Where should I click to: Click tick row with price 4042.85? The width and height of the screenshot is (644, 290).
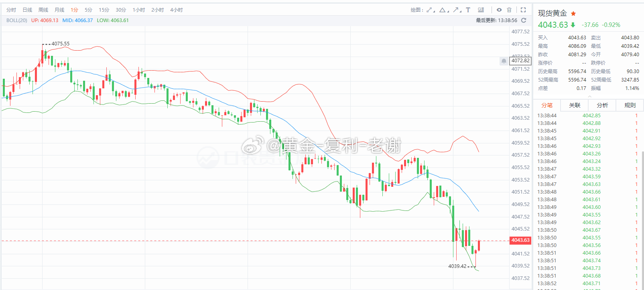coord(588,116)
